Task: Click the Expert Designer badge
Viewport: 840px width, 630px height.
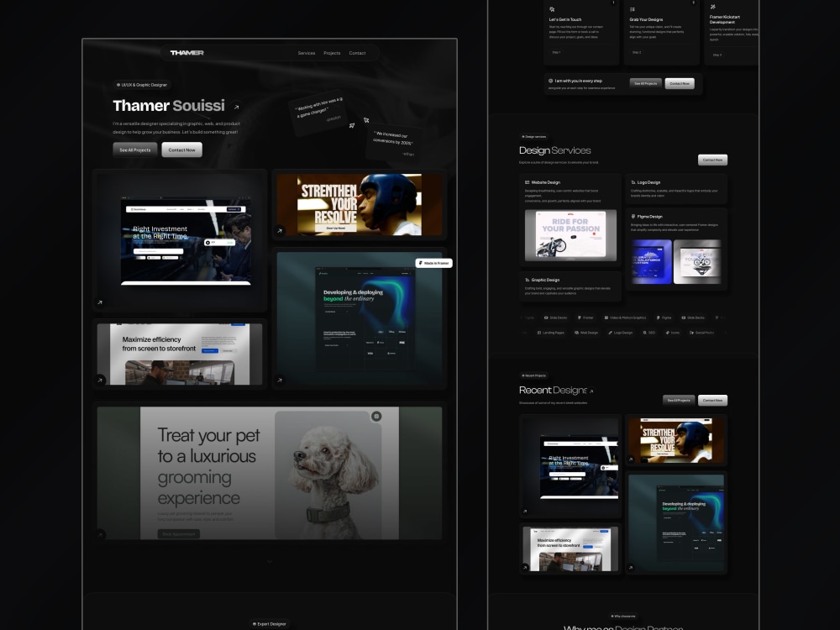Action: click(270, 623)
